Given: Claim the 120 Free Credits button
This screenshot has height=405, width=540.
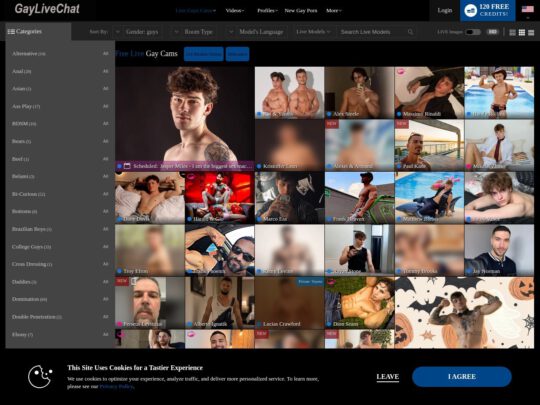Looking at the screenshot, I should [x=488, y=10].
